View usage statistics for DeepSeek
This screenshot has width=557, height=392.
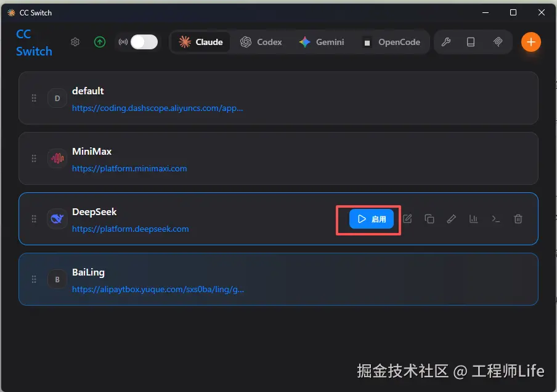pos(474,219)
